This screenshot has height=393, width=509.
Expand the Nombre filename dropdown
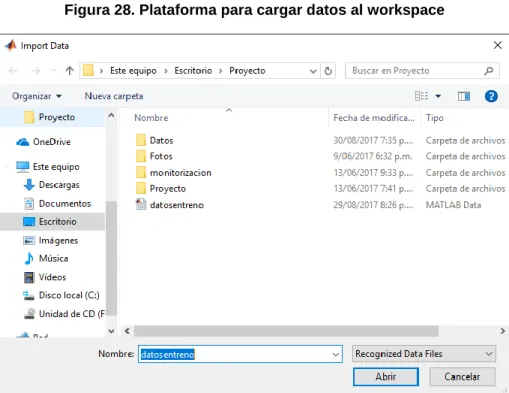tap(336, 354)
